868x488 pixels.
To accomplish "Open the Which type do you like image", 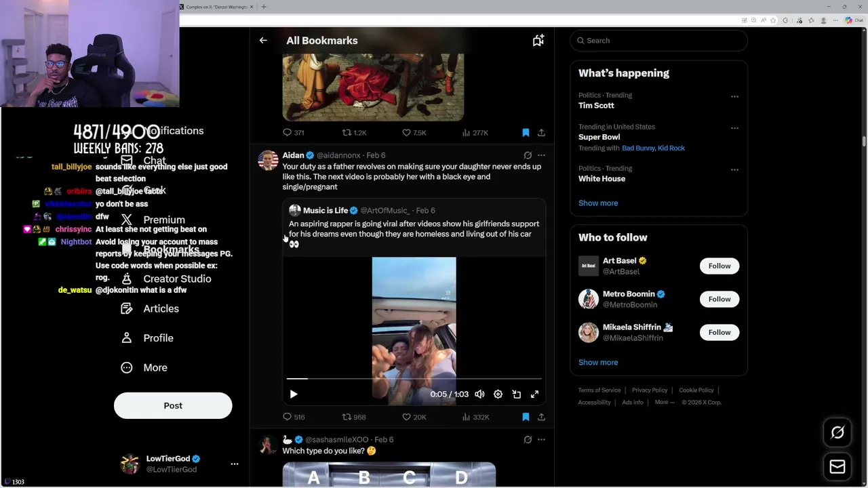I will pyautogui.click(x=389, y=474).
